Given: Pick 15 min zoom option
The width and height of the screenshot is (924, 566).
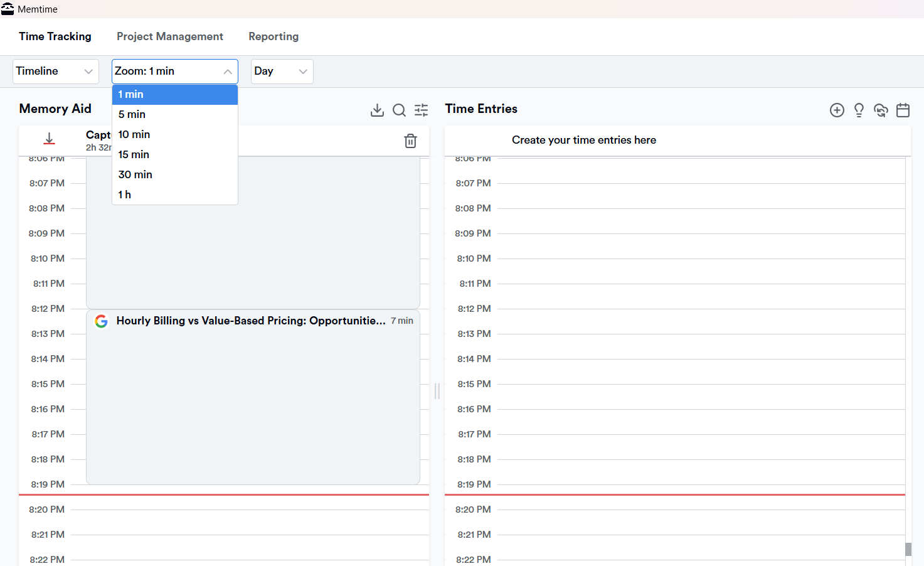Looking at the screenshot, I should (x=175, y=154).
